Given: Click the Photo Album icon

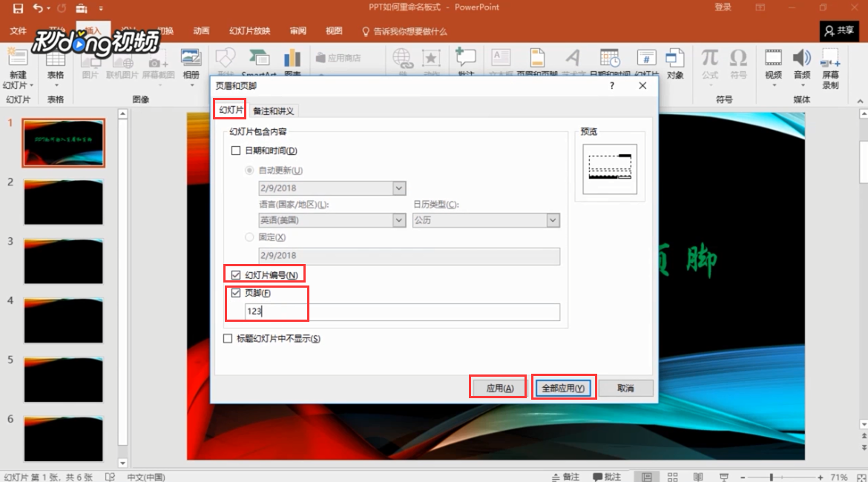Looking at the screenshot, I should (x=191, y=58).
